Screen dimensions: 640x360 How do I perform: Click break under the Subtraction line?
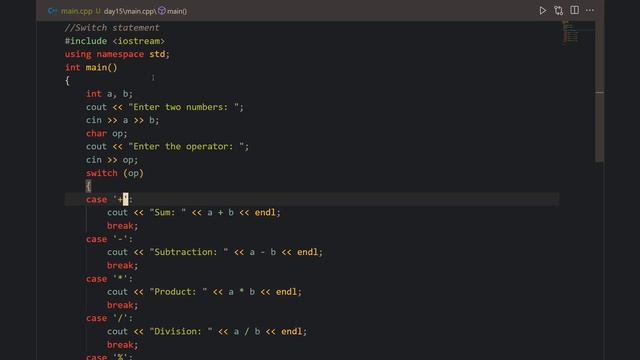point(122,265)
